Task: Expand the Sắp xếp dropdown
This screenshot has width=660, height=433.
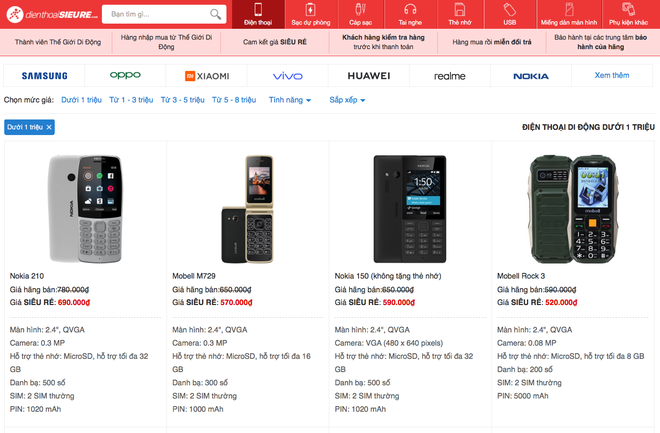Action: [347, 100]
